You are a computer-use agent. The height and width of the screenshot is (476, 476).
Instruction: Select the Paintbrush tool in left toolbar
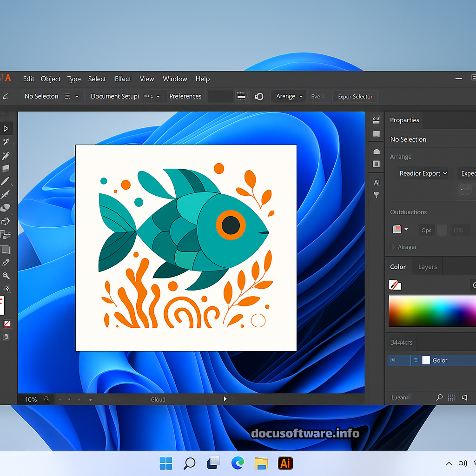[x=6, y=181]
